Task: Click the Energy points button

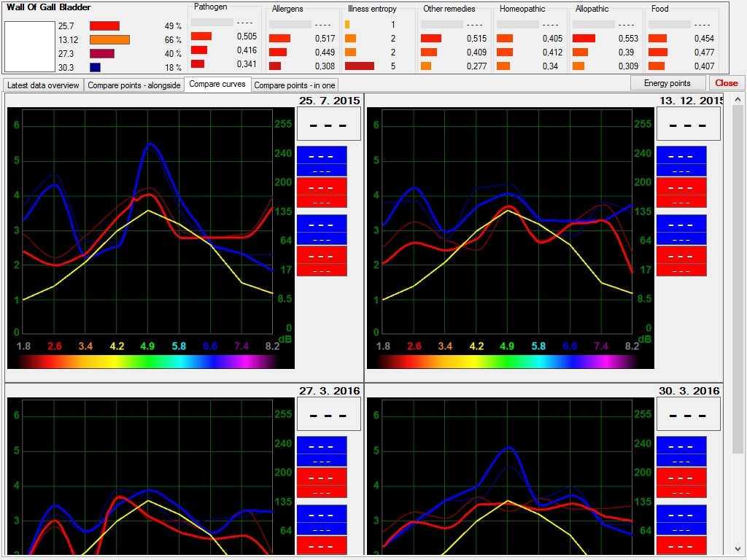Action: [667, 83]
